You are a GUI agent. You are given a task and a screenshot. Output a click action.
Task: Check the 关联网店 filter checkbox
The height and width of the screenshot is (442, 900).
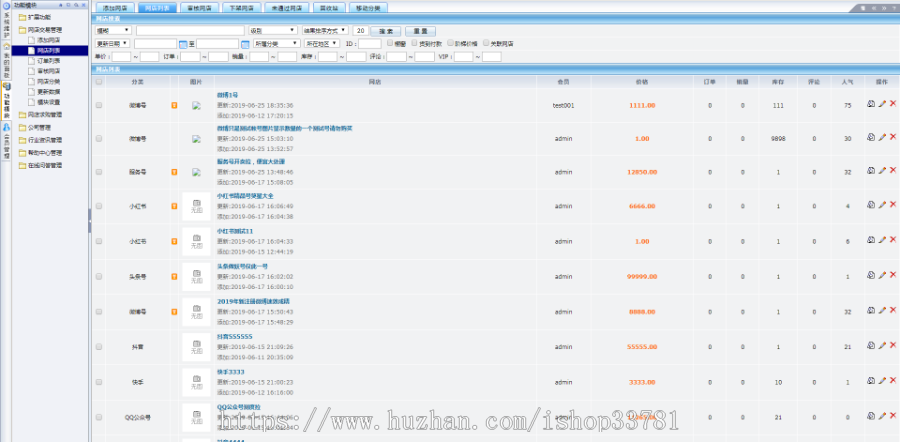(485, 44)
